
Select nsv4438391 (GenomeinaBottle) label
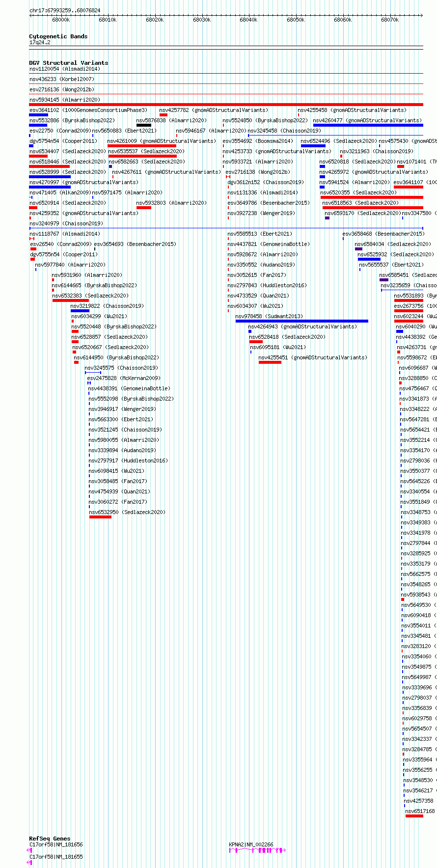[x=129, y=389]
